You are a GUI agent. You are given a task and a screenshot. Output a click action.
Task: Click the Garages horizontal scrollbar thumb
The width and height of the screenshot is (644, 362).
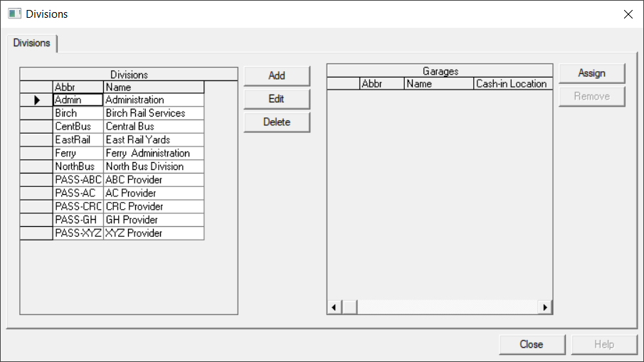(x=349, y=307)
